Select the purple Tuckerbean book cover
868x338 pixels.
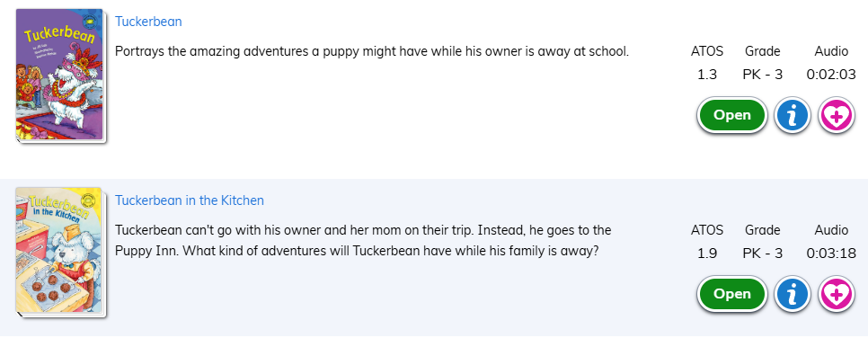point(60,76)
